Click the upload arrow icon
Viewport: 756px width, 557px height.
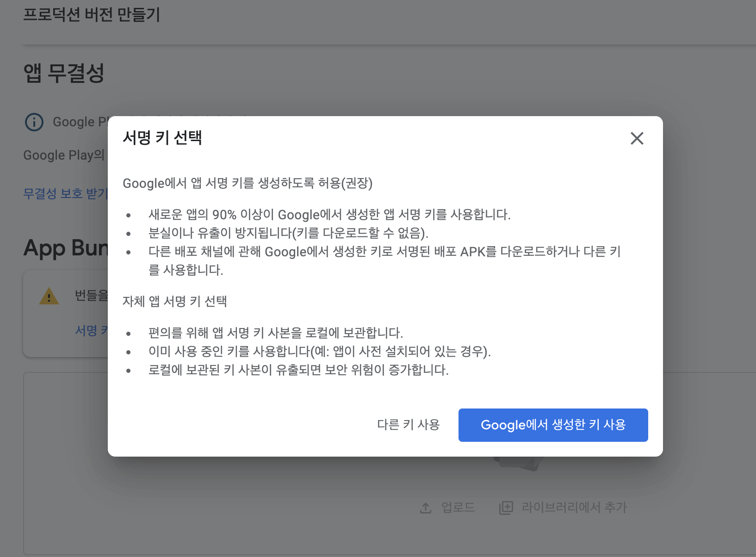(x=426, y=508)
